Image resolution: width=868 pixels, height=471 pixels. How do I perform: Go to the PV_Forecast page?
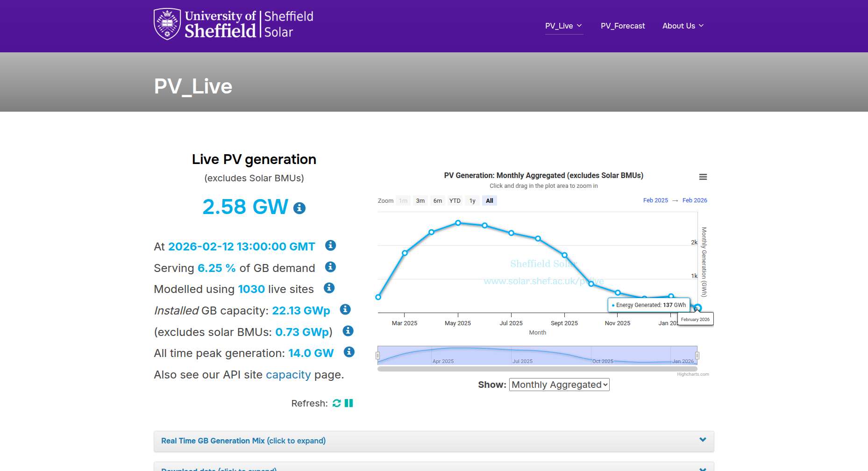click(622, 26)
